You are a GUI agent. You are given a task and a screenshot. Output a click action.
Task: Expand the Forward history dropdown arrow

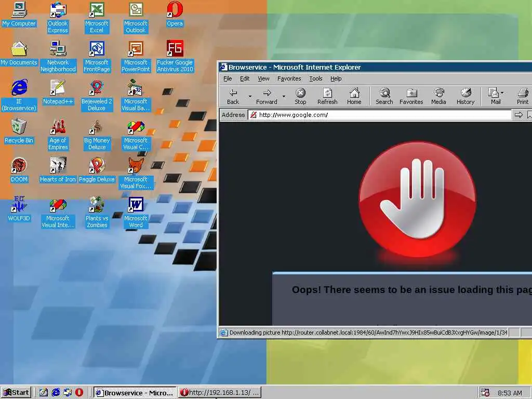(284, 96)
